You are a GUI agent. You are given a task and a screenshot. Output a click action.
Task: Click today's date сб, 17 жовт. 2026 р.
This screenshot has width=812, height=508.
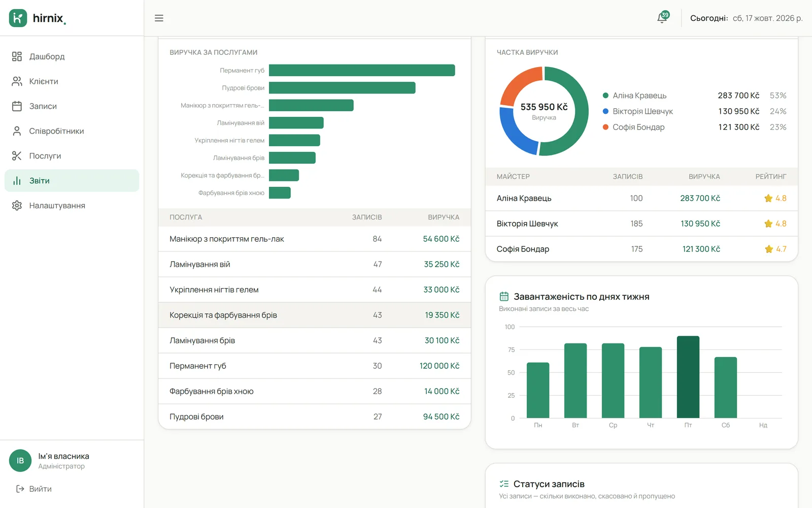767,18
